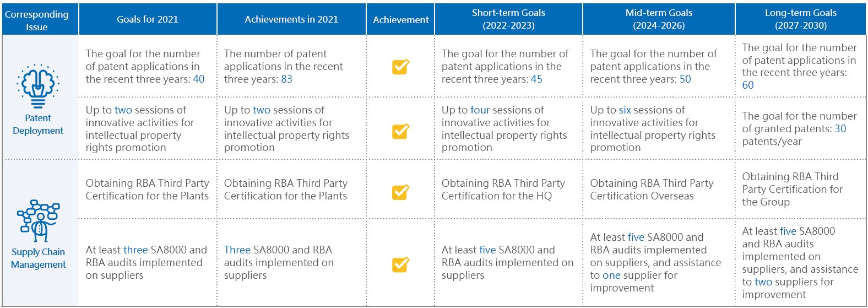The image size is (868, 308).
Task: Click the checkmark for innovative activities sessions
Action: click(400, 131)
